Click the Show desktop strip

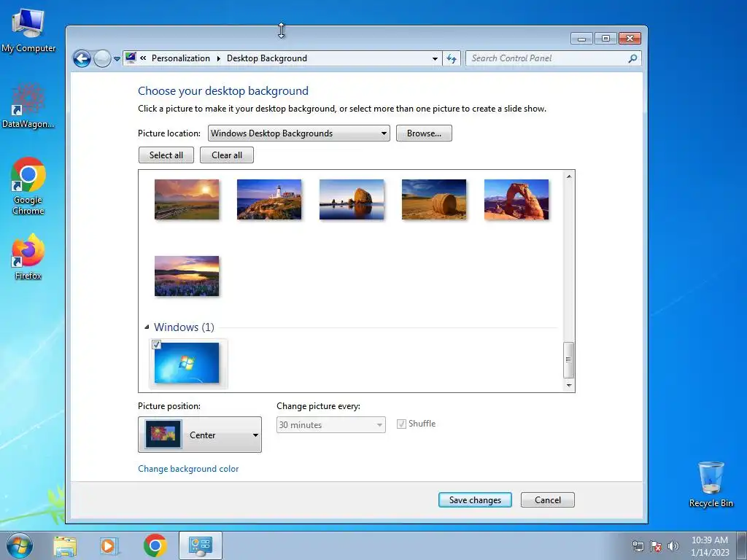[742, 545]
